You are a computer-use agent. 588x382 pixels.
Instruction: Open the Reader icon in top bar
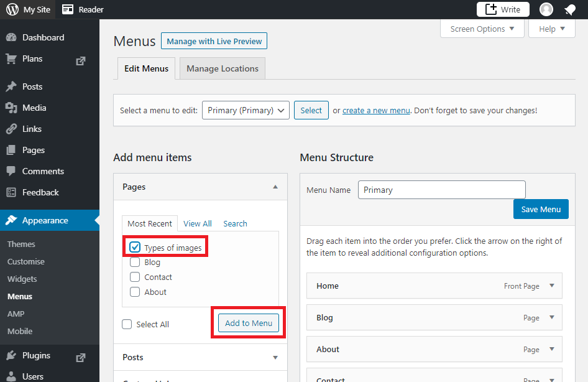coord(68,9)
